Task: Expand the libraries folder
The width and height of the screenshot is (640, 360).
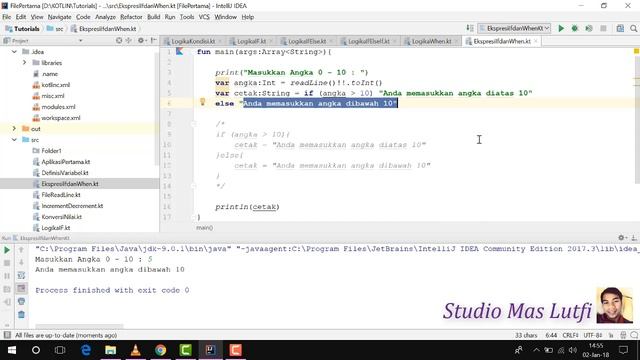Action: coord(24,62)
